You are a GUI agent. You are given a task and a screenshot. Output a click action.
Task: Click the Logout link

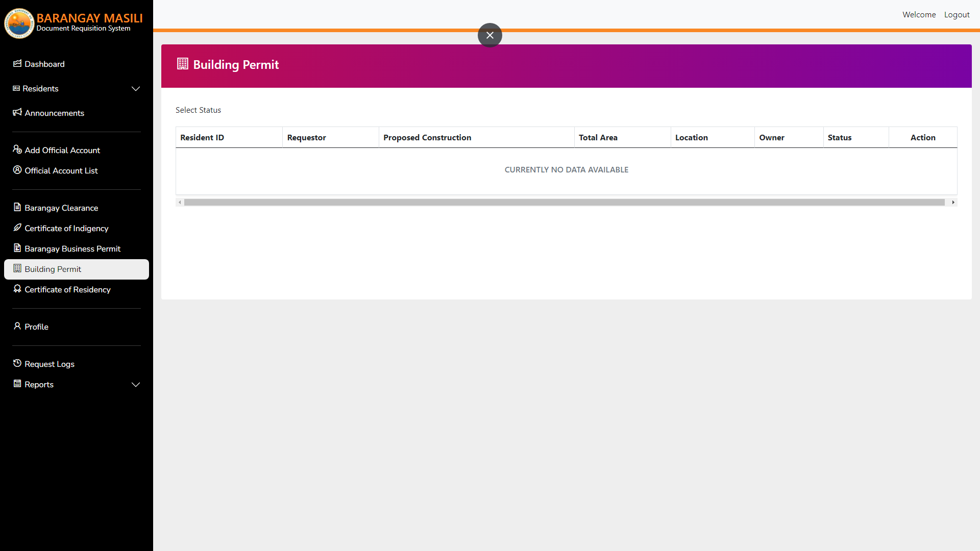957,14
